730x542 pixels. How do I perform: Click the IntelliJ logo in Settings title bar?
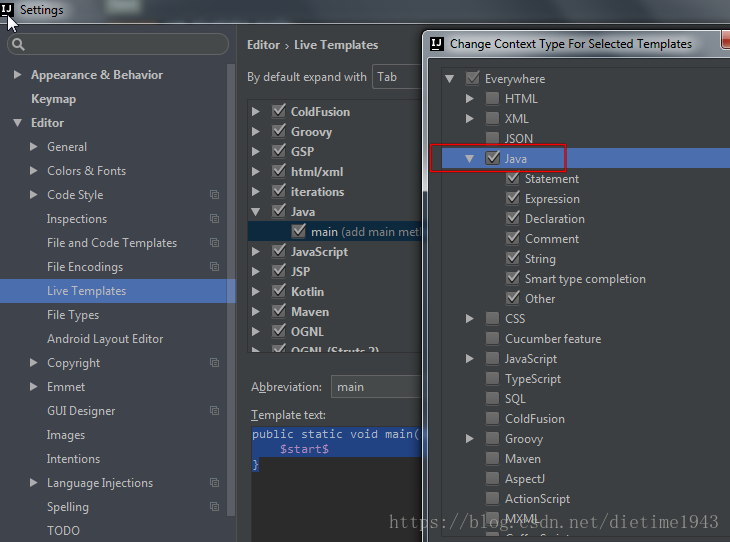pyautogui.click(x=7, y=9)
